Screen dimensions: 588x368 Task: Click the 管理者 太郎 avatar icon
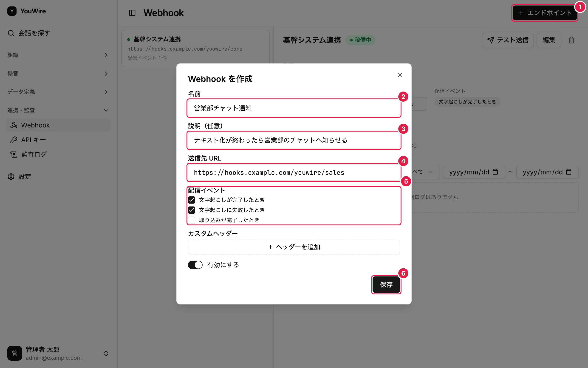coord(14,353)
